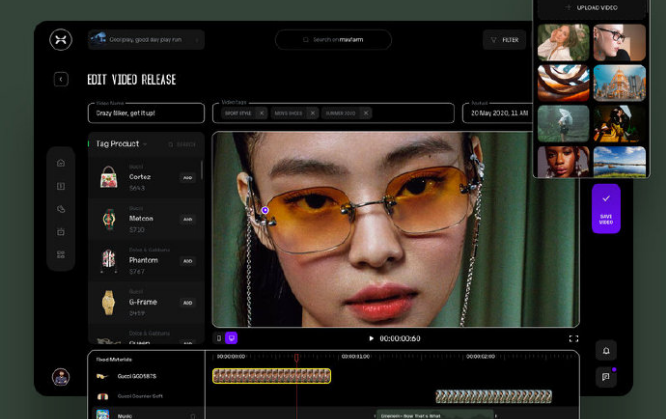Select the yellow-outlined clip on the timeline

click(x=271, y=376)
